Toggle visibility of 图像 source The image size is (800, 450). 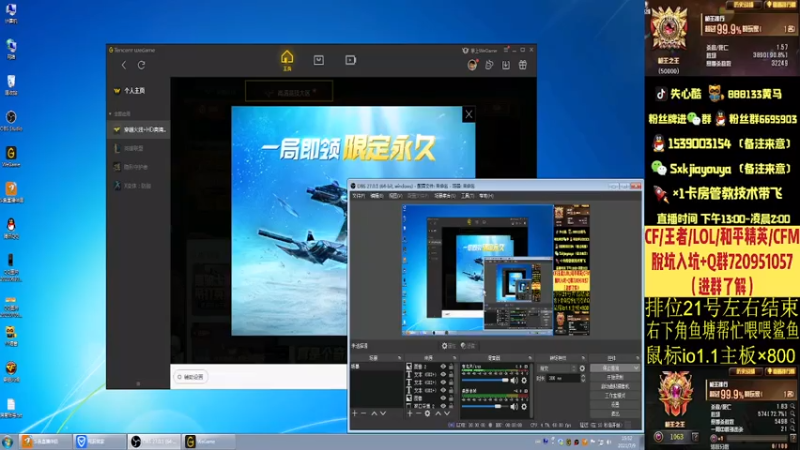click(x=443, y=398)
